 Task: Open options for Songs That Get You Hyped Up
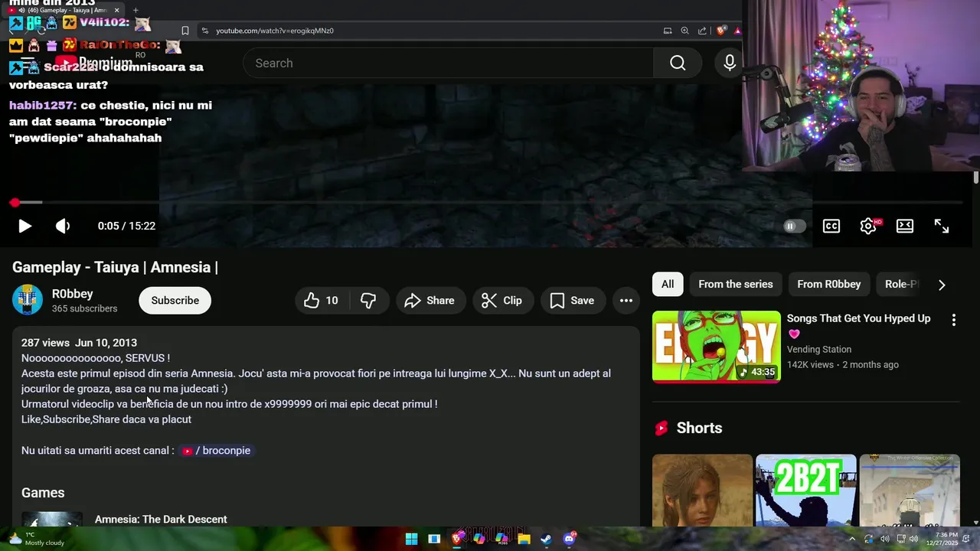[954, 320]
